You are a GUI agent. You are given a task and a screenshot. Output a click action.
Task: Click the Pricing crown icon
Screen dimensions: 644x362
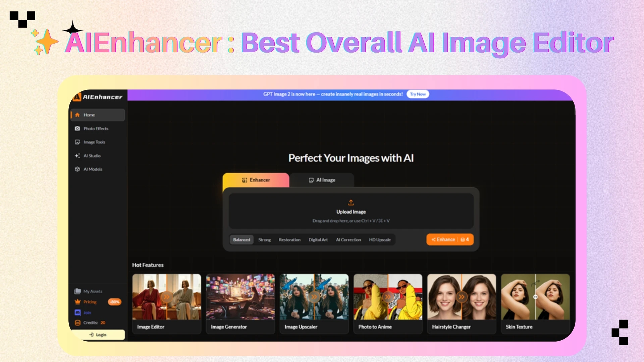(x=78, y=302)
